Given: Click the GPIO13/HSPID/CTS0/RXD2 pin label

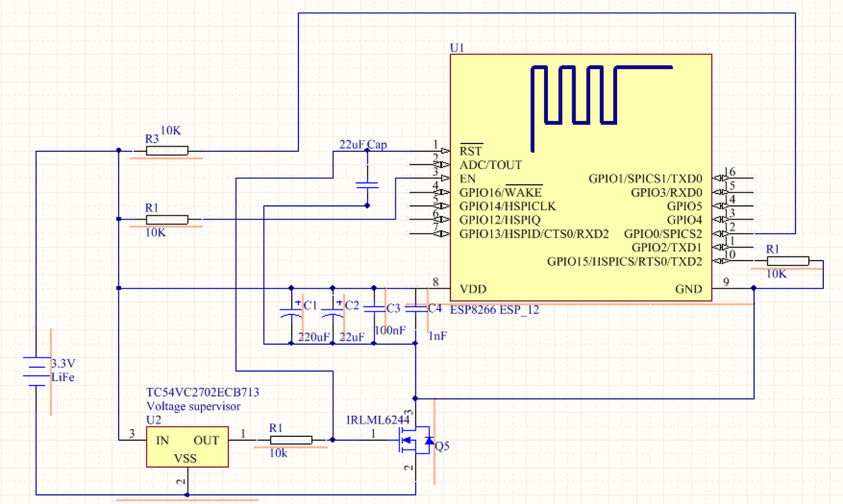Looking at the screenshot, I should point(534,234).
